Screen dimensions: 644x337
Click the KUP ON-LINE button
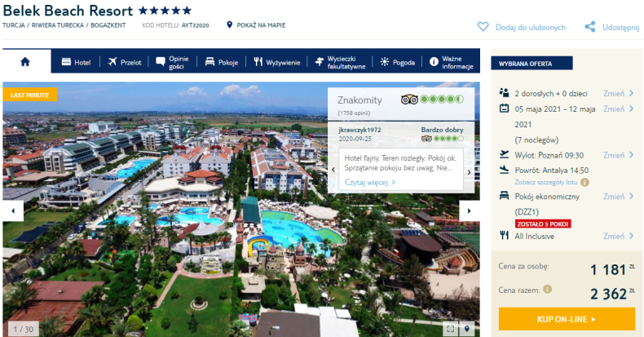(567, 319)
